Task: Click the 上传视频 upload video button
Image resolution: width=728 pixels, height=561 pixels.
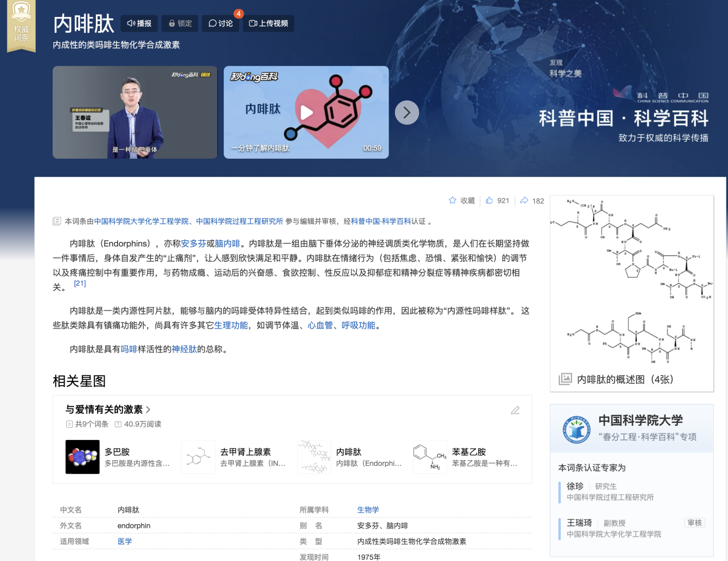Action: (268, 23)
